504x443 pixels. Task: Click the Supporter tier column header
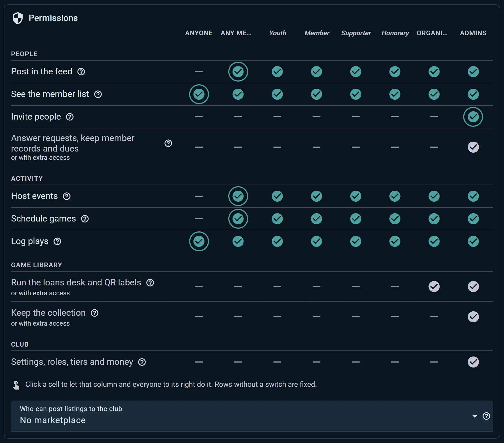(356, 33)
